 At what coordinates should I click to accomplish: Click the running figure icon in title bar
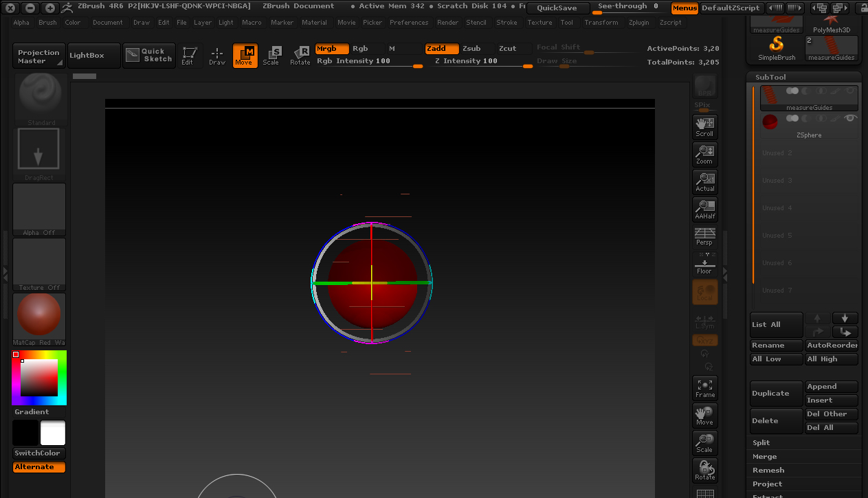point(68,8)
